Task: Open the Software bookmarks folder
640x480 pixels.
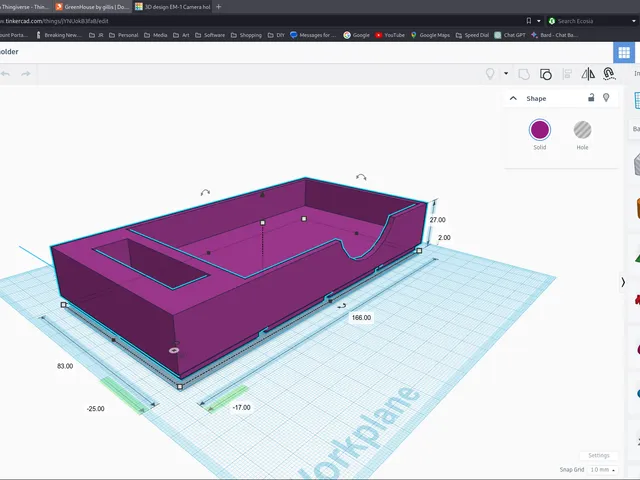Action: pos(210,35)
